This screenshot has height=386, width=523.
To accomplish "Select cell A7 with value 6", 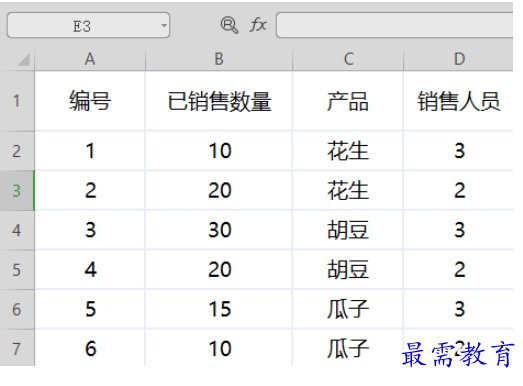I will 90,348.
